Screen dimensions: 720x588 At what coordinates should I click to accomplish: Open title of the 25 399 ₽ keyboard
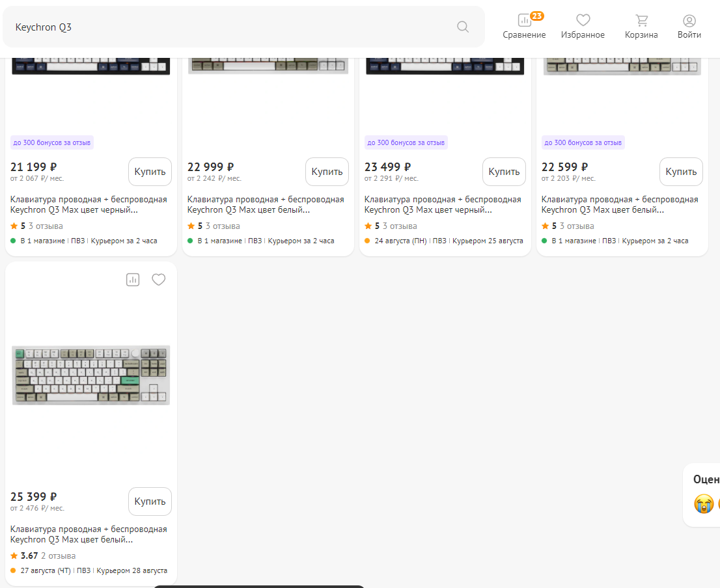[89, 534]
